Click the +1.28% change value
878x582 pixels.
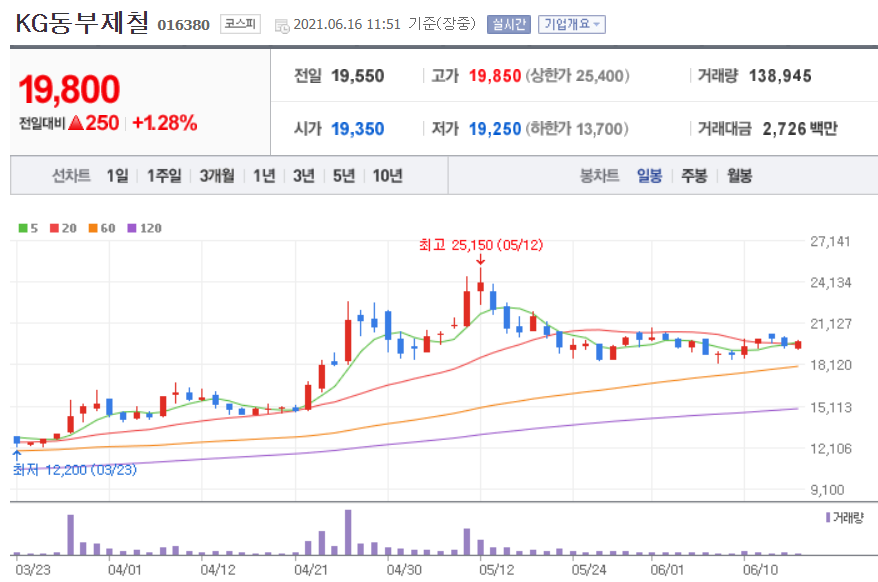click(165, 123)
